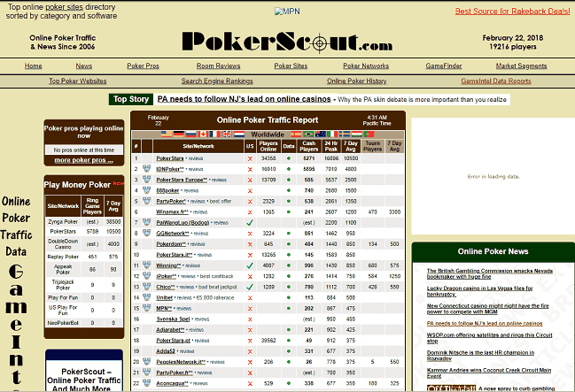This screenshot has height=392, width=575.
Task: Read the PA needs to follow NJ's lead top story
Action: 244,99
